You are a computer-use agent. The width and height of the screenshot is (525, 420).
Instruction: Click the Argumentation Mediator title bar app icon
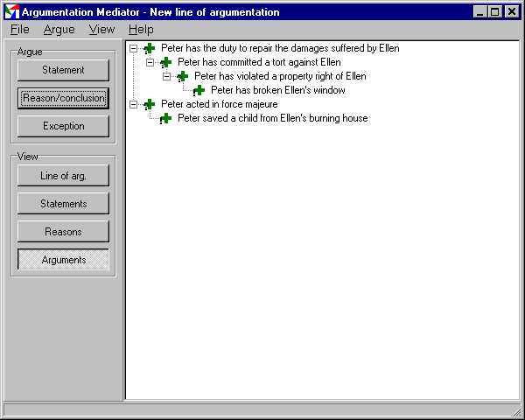pyautogui.click(x=12, y=12)
